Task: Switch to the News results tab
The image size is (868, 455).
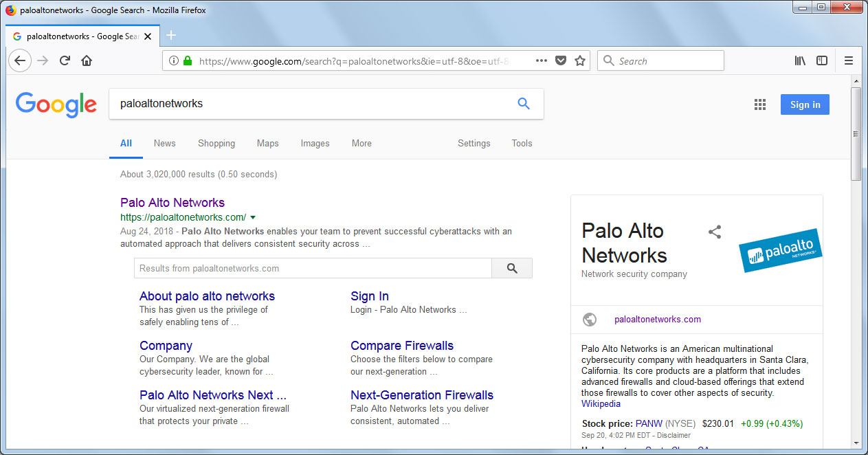Action: pos(165,143)
